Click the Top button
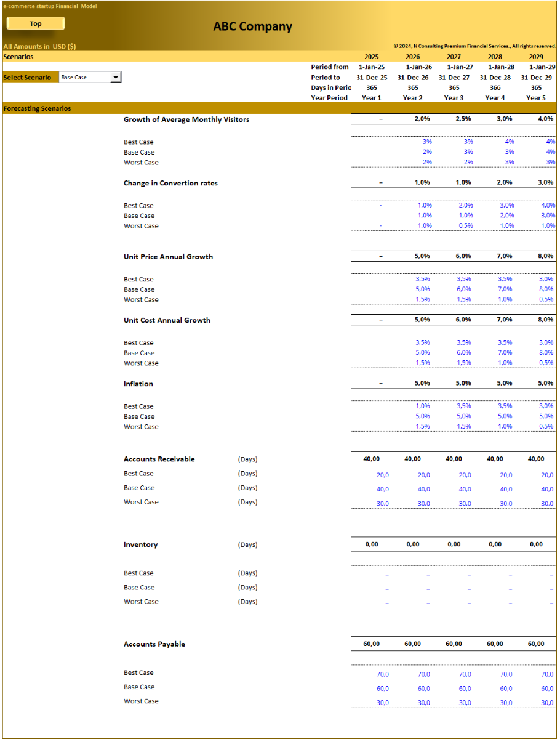The width and height of the screenshot is (560, 739). [36, 23]
